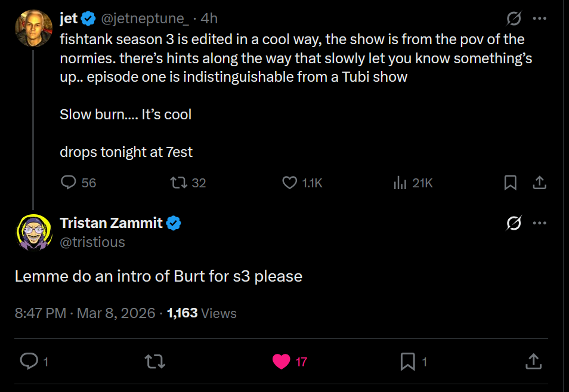Screen dimensions: 569x392
Task: Open Tristan Zammit's profile avatar
Action: pos(32,232)
